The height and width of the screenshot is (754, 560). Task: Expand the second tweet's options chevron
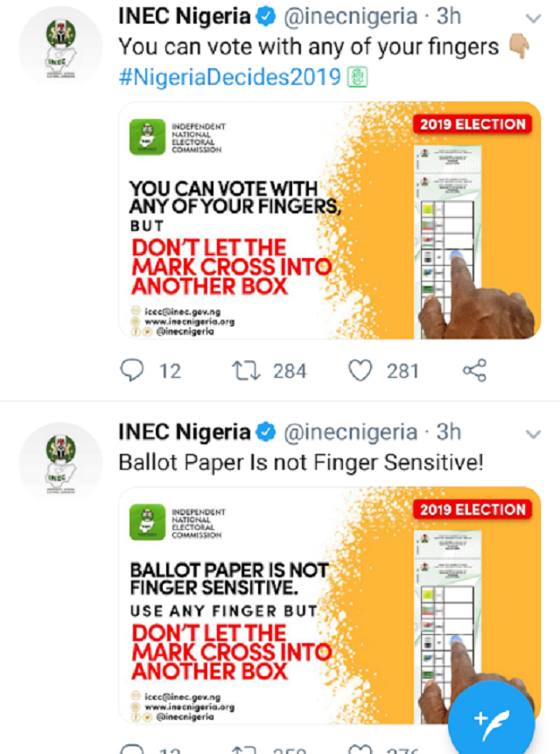click(x=533, y=434)
